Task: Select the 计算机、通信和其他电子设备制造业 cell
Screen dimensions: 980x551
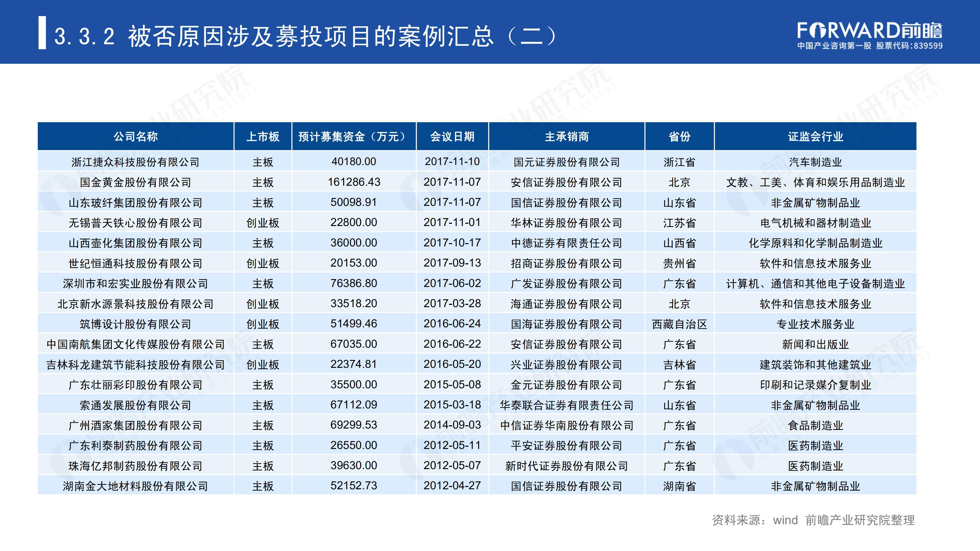Action: click(815, 284)
